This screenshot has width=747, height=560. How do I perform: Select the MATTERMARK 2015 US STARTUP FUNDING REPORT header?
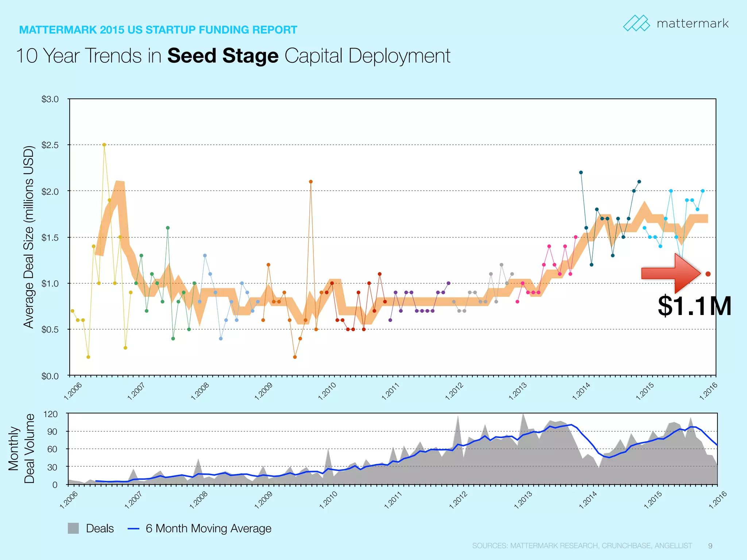point(158,30)
